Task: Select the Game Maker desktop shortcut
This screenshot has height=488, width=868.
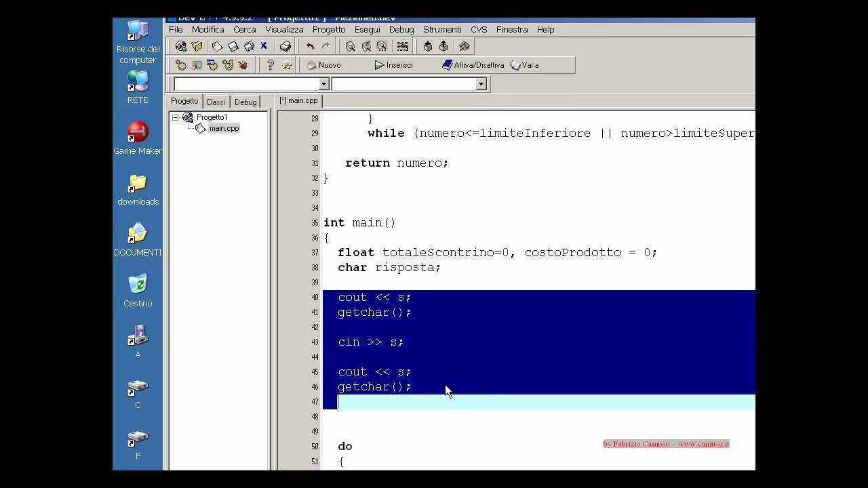Action: (x=138, y=138)
